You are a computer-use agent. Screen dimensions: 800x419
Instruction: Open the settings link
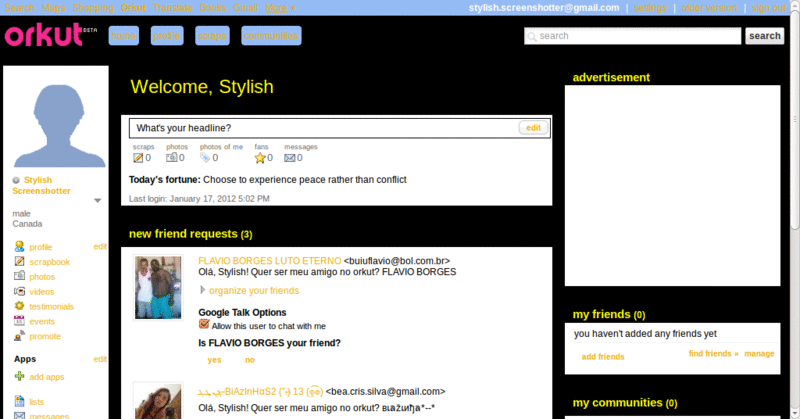pyautogui.click(x=650, y=8)
